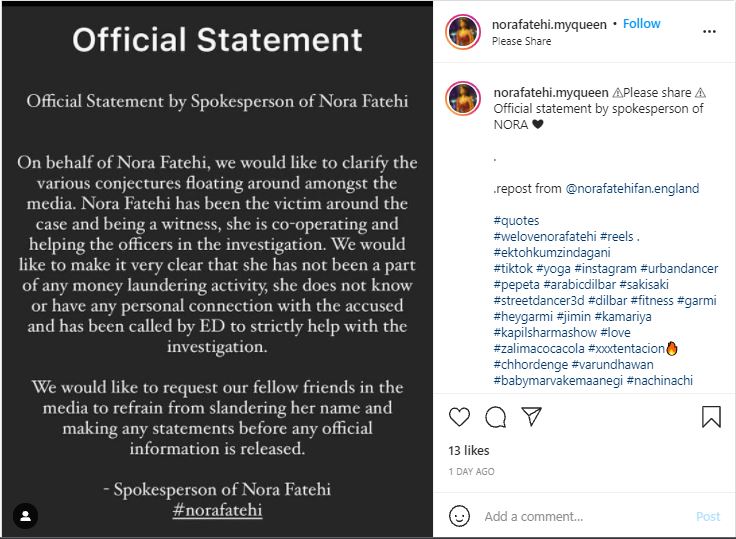Viewport: 736px width, 539px height.
Task: Open norafatehi.myqueen username in header
Action: 549,24
